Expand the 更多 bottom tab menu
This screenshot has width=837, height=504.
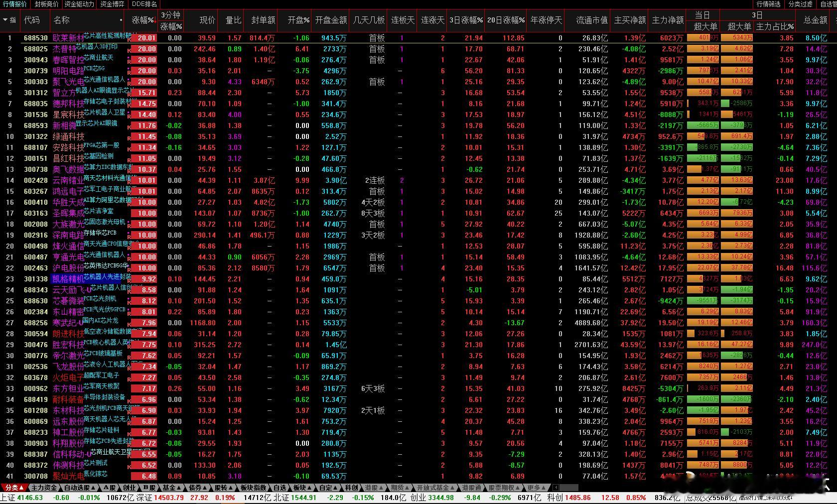(x=536, y=488)
